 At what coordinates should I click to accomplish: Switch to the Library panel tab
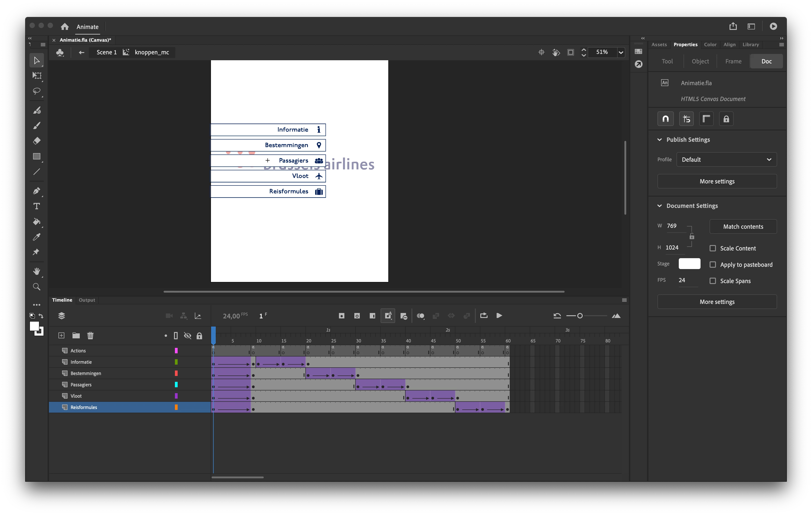click(750, 44)
